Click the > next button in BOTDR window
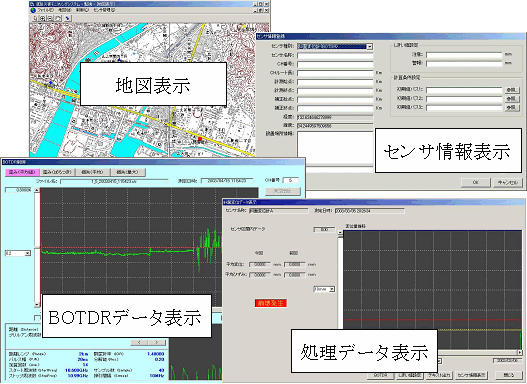This screenshot has width=527, height=384. [157, 343]
